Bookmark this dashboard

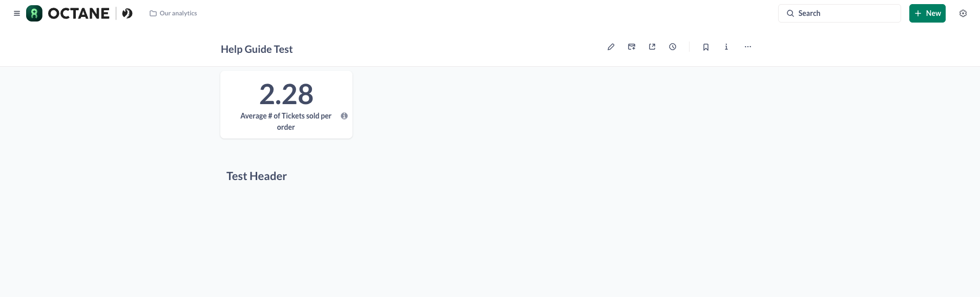[x=706, y=47]
